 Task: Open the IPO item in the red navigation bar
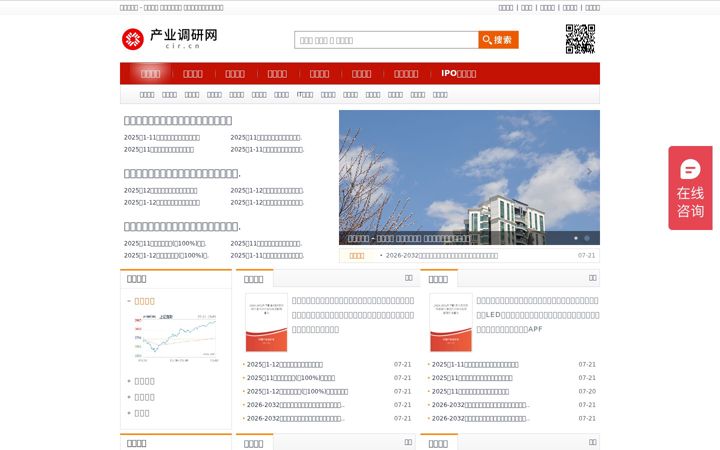point(458,73)
